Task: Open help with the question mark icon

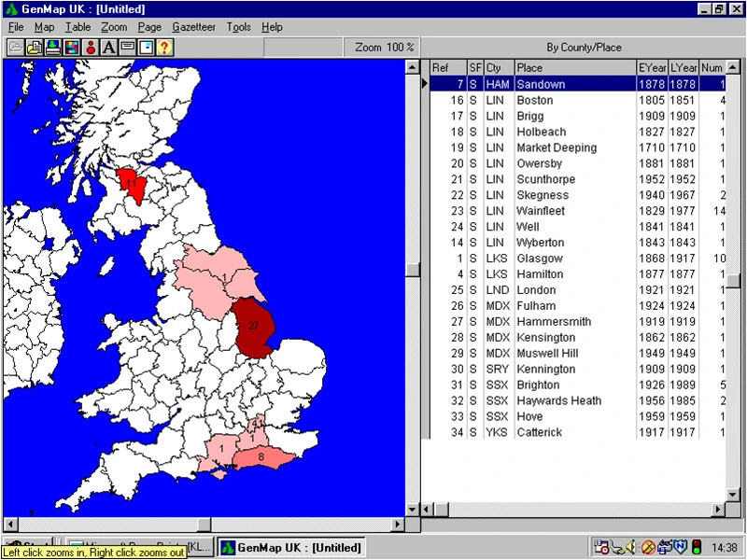Action: point(163,48)
